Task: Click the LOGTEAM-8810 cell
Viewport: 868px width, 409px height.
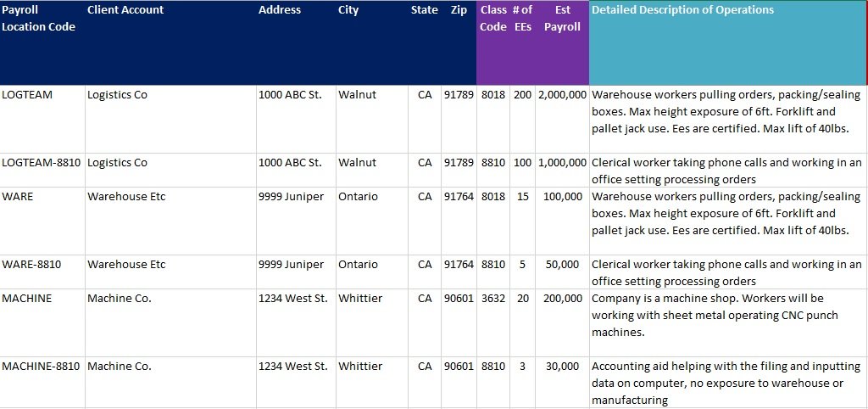Action: click(42, 171)
